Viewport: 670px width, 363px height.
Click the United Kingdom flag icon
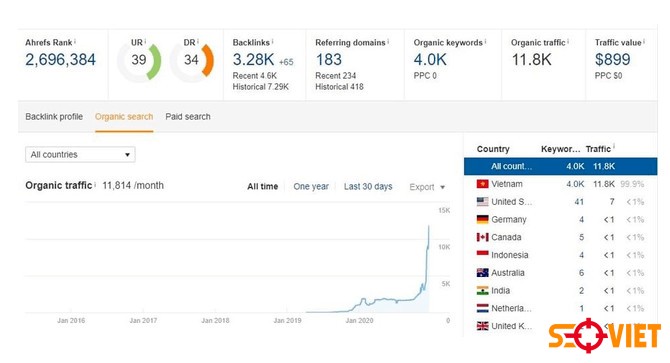tap(482, 326)
